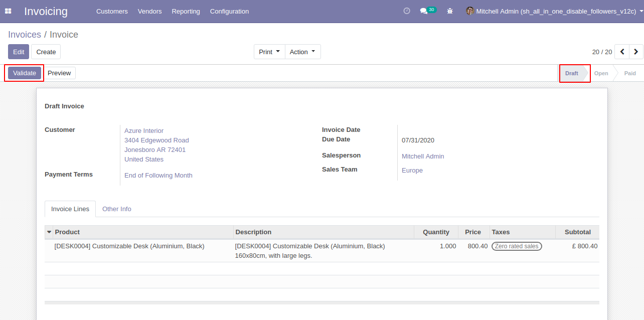Go to previous record with left chevron
This screenshot has height=320, width=644.
pos(622,52)
